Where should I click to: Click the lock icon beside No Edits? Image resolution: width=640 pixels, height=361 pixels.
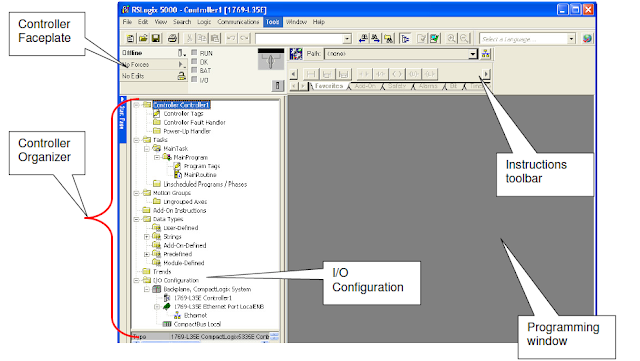pos(181,76)
